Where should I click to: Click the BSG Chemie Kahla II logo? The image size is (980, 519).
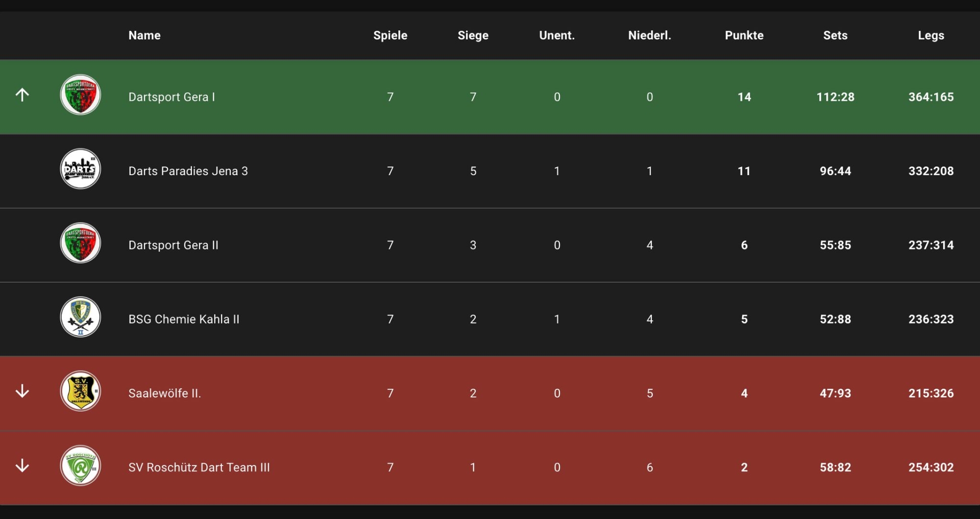(x=80, y=317)
